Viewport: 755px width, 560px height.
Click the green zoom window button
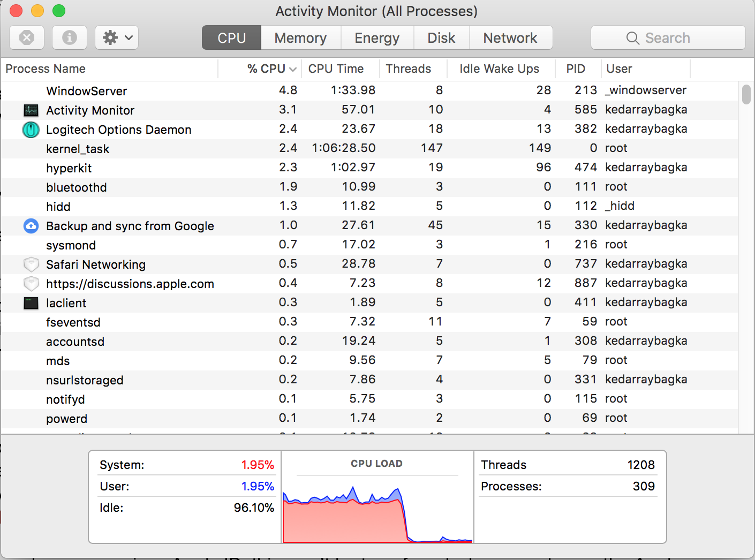tap(59, 11)
